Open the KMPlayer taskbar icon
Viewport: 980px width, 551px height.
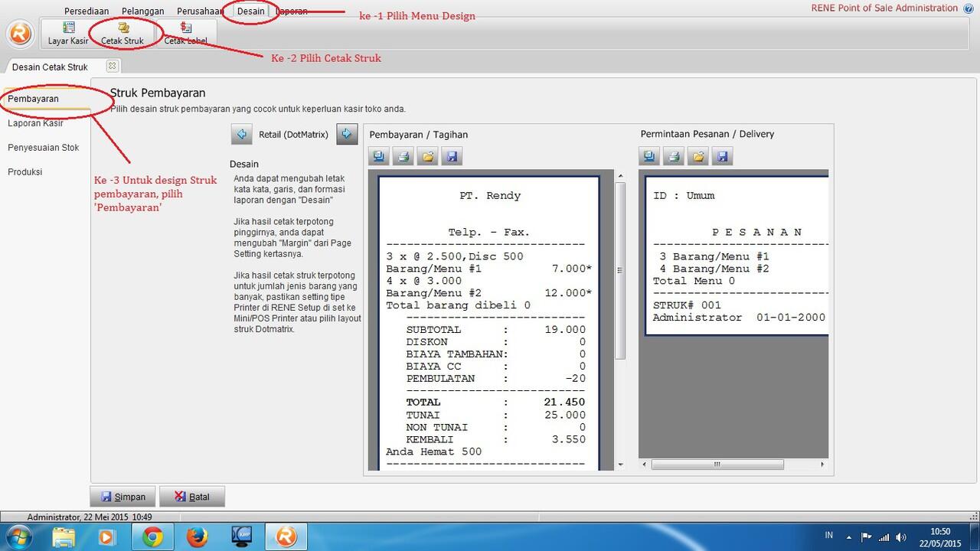tap(241, 537)
